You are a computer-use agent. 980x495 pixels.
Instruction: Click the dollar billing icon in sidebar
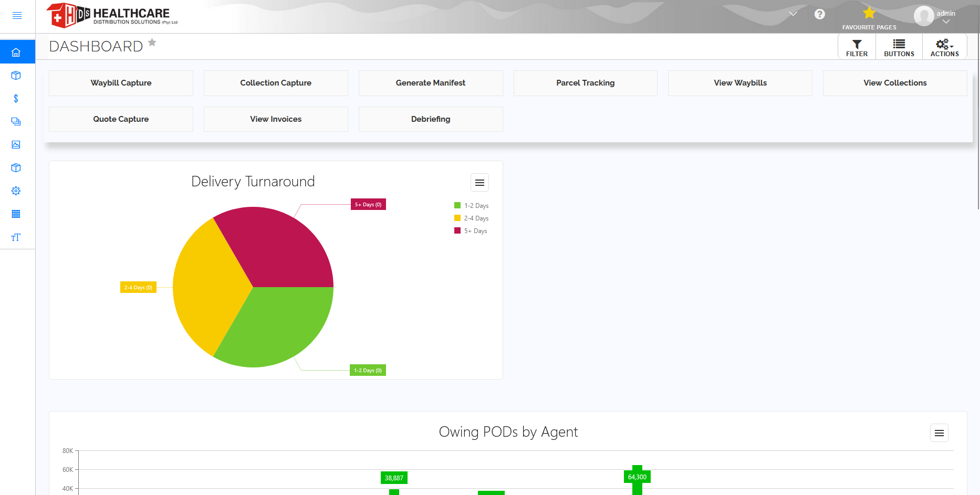16,98
